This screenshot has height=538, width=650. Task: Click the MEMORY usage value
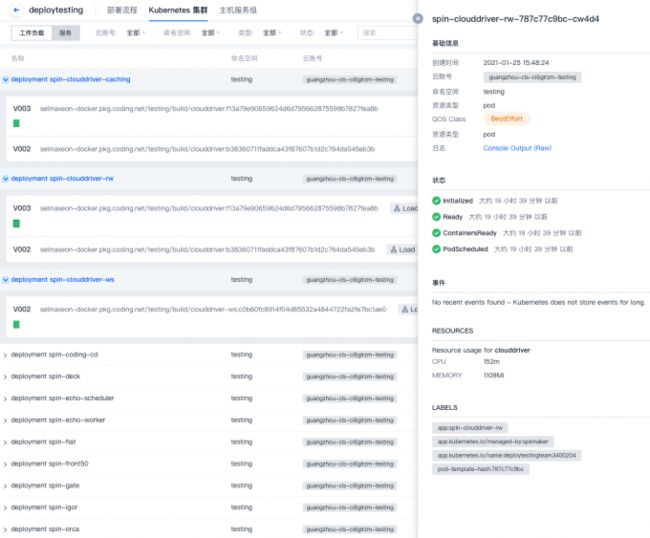click(493, 375)
